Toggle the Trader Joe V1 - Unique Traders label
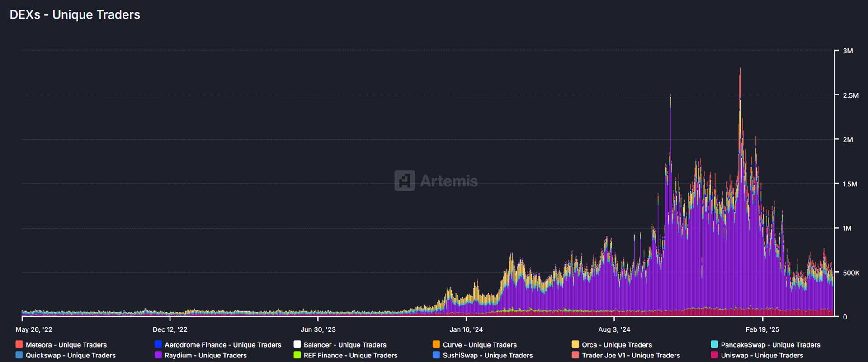Image resolution: width=868 pixels, height=362 pixels. tap(631, 356)
